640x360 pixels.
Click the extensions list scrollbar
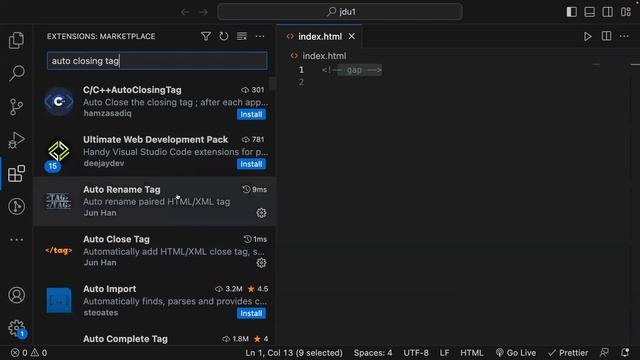[x=272, y=83]
